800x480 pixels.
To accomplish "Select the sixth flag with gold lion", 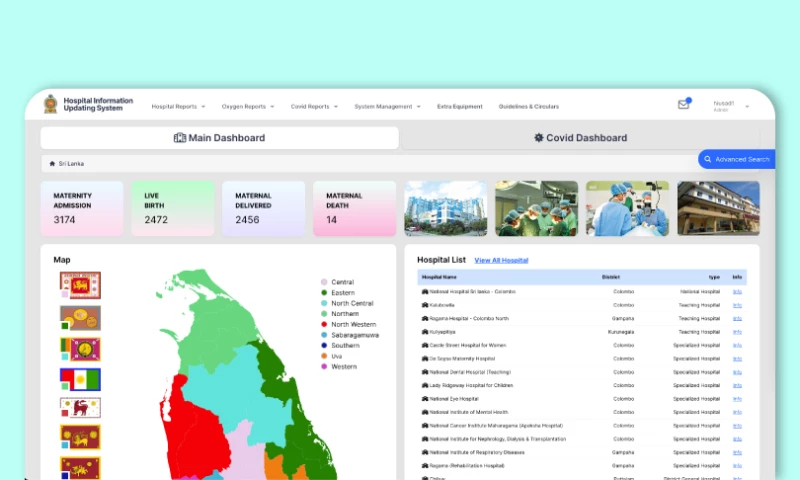I will (x=80, y=437).
